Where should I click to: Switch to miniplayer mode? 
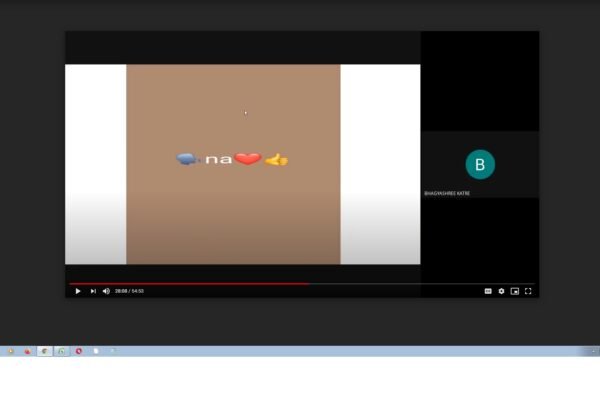(x=515, y=291)
